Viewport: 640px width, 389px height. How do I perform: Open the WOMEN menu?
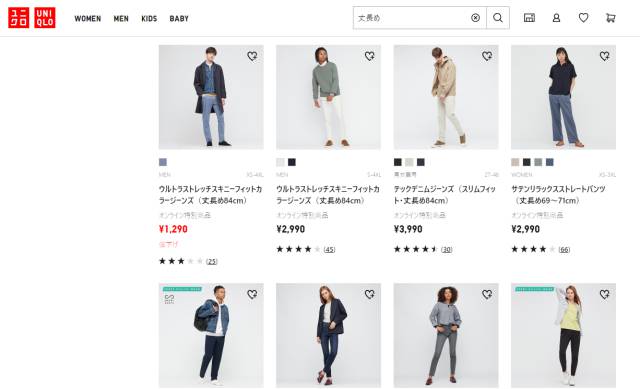(x=88, y=18)
